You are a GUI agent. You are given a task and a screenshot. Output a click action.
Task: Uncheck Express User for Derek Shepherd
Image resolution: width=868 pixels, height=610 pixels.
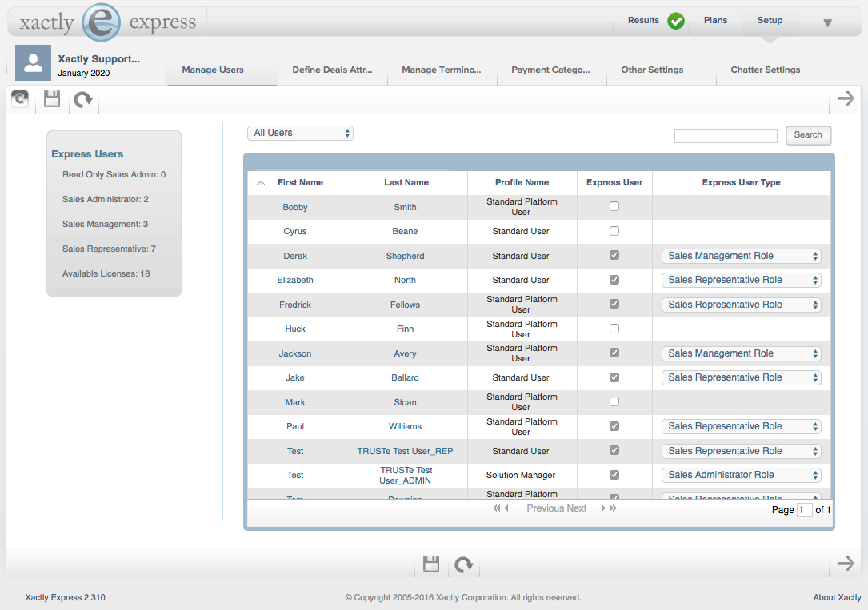614,256
